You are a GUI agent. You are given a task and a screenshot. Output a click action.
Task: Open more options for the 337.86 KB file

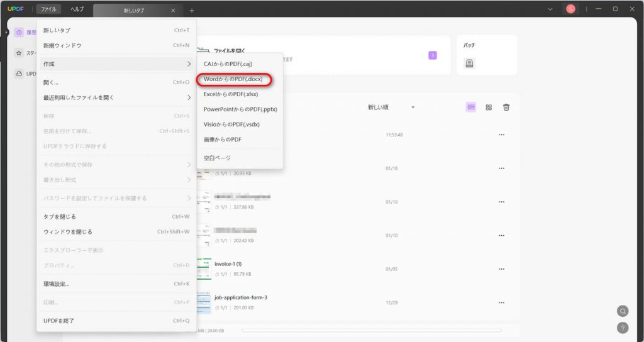[x=501, y=202]
